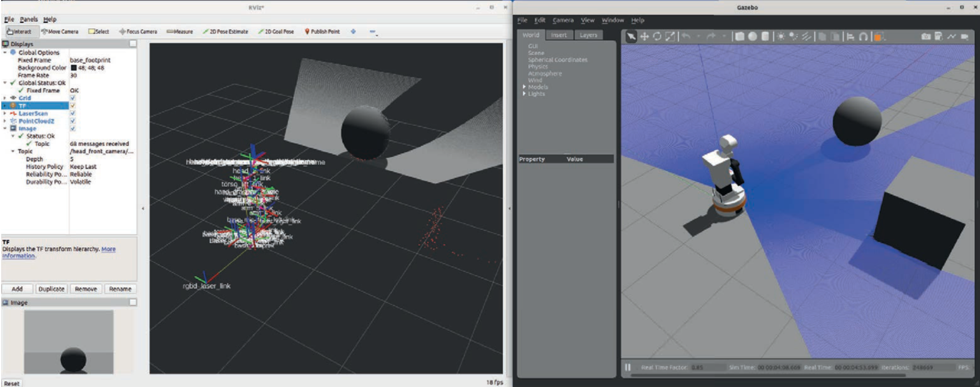Select the Gazebo scale mode tool
Viewport: 980px width, 387px height.
tap(670, 37)
